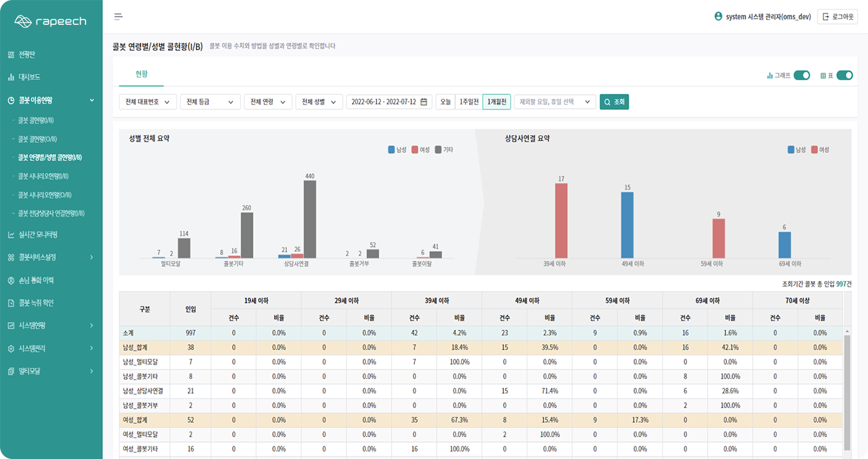Open the 콜봇 연령별/성별 콜현황(I/B) submenu item
The image size is (868, 459).
tap(50, 158)
